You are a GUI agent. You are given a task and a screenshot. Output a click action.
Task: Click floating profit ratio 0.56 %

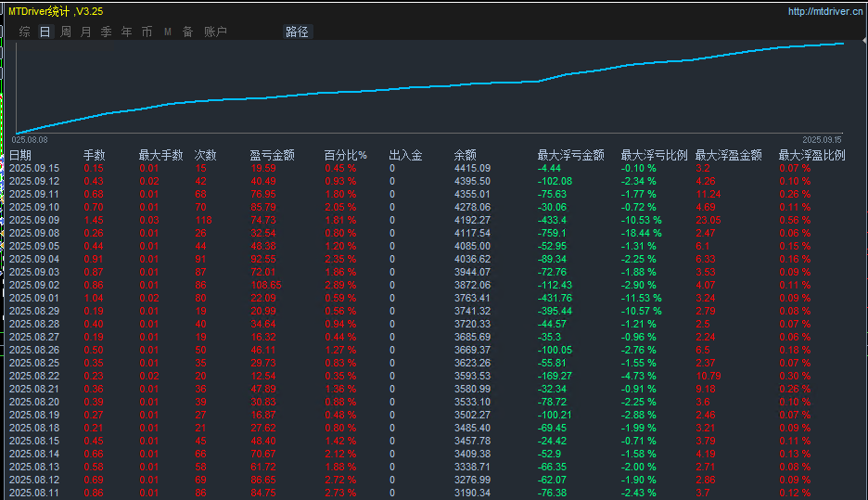tap(795, 220)
